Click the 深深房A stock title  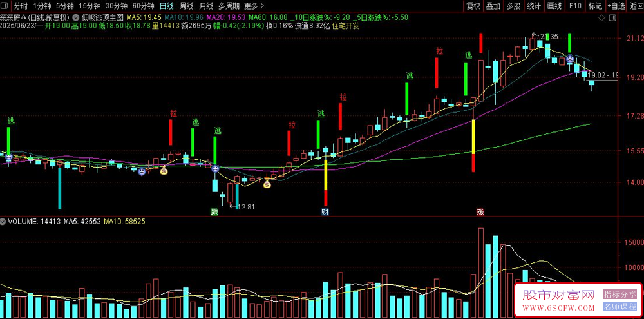(13, 17)
